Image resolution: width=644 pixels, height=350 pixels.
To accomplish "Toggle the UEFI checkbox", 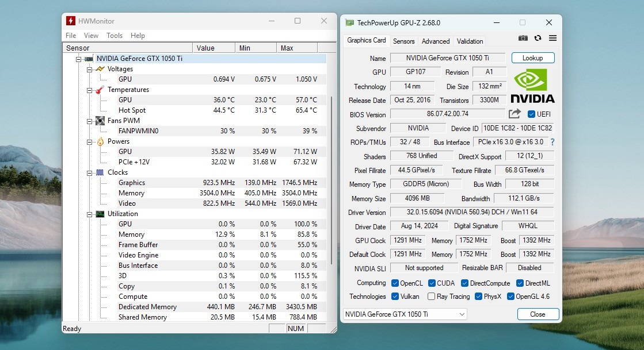I will pyautogui.click(x=531, y=114).
